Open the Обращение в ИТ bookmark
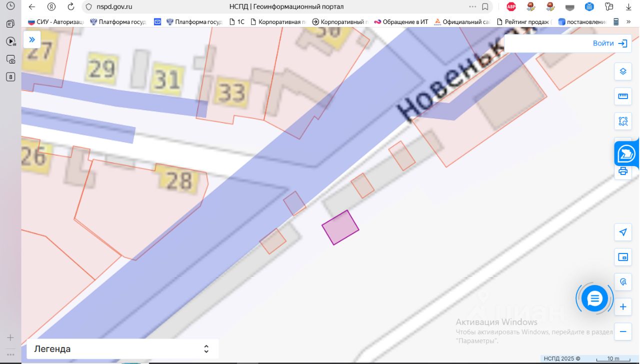The height and width of the screenshot is (364, 640). 401,22
